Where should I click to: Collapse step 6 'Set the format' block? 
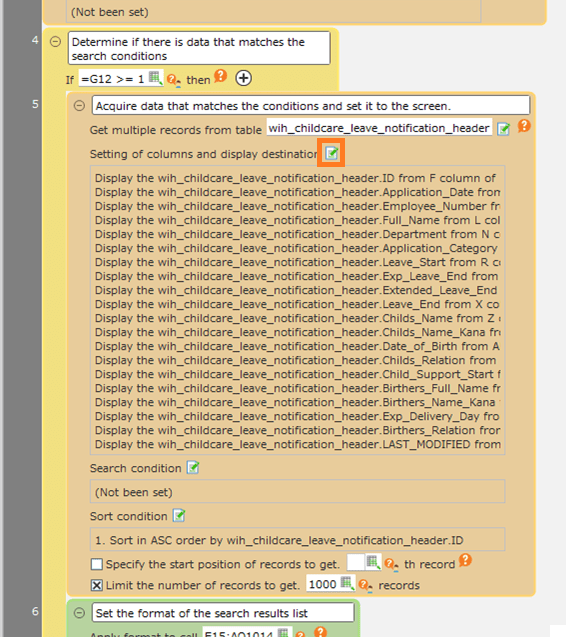tap(79, 613)
